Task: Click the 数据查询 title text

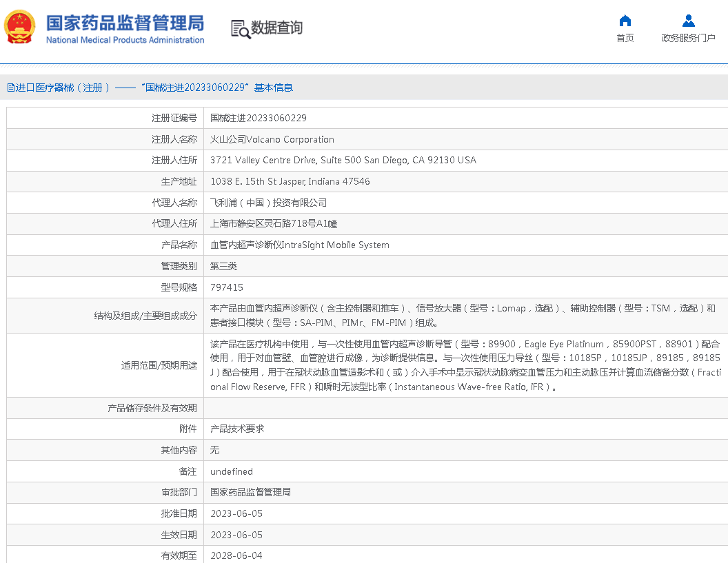Action: [x=276, y=28]
